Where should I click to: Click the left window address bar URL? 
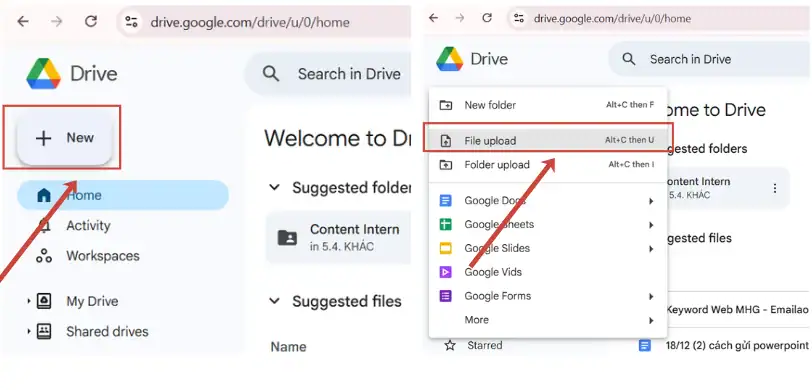coord(250,22)
